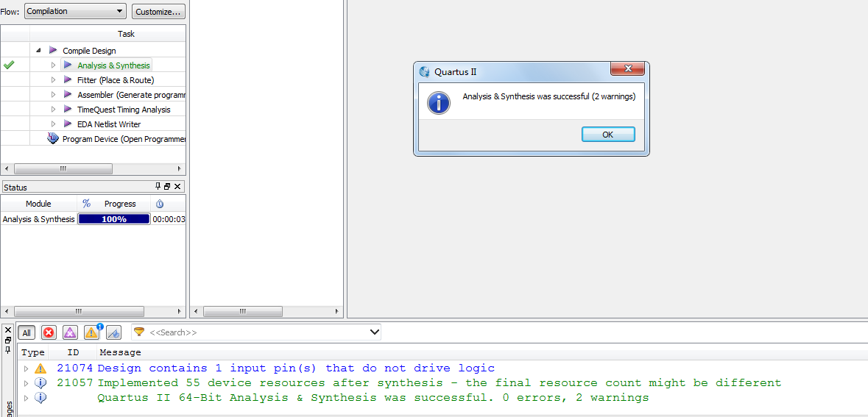Expand the Analysis & Synthesis successful message
Screen dimensions: 868x417
pos(26,398)
